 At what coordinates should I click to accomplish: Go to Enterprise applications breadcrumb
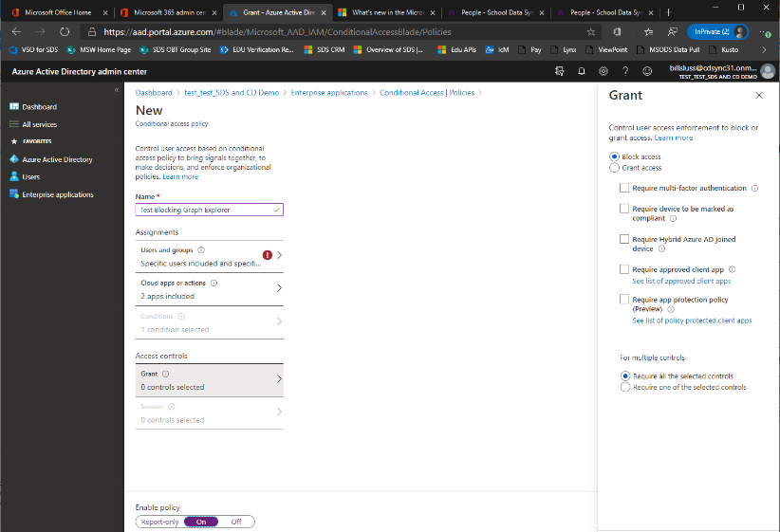[329, 93]
